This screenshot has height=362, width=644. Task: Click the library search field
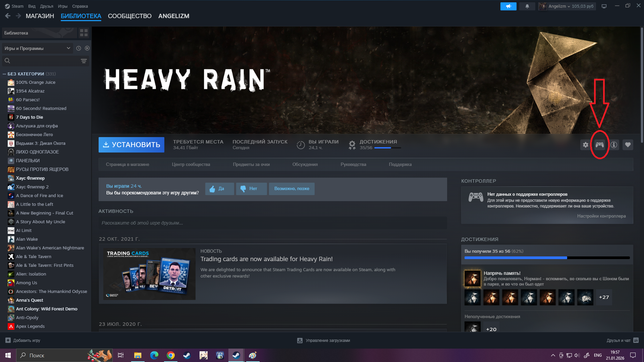(46, 61)
